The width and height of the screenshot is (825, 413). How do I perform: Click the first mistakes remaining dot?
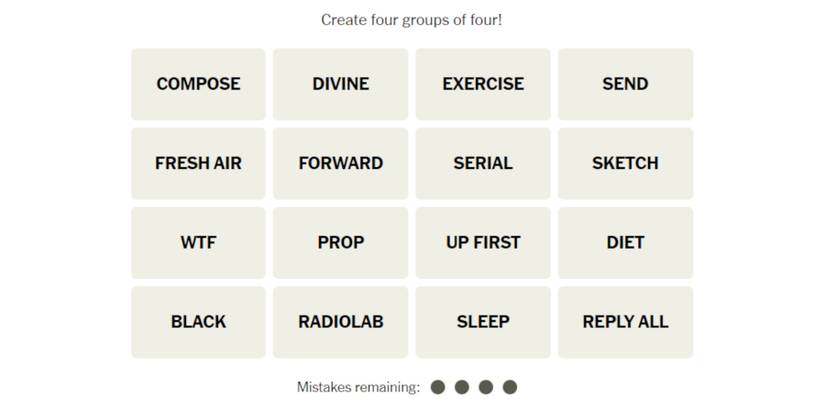(x=438, y=387)
